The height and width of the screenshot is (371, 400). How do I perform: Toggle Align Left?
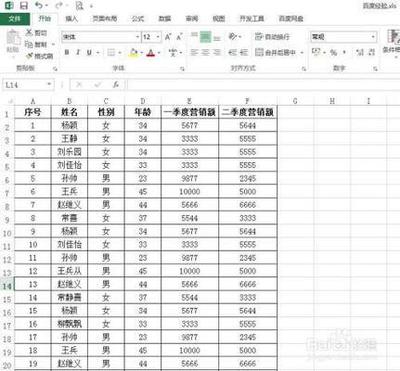[x=194, y=52]
